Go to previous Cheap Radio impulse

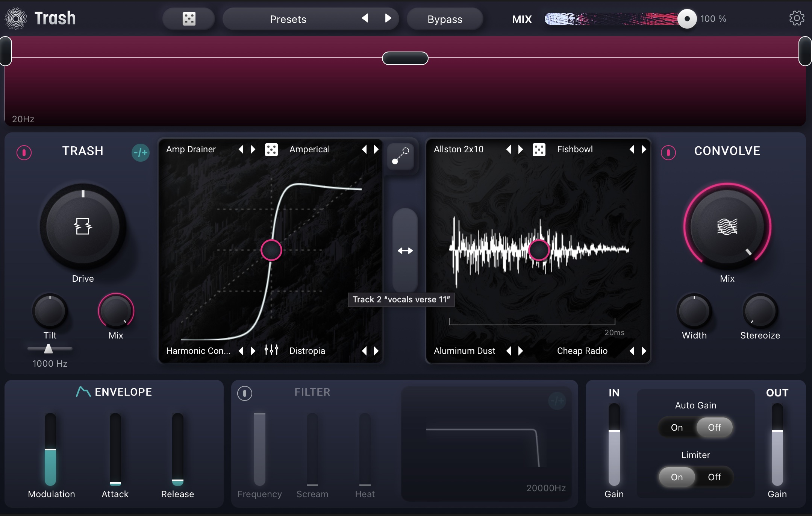[x=632, y=351]
